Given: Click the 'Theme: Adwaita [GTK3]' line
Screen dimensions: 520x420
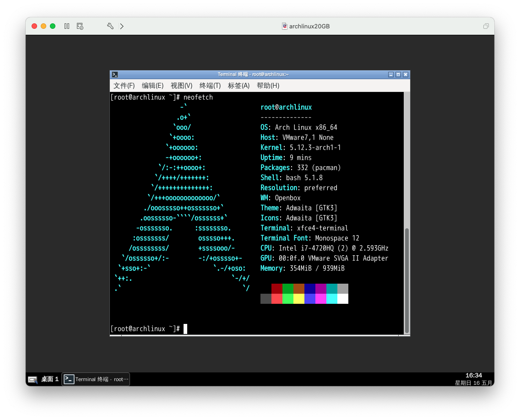Looking at the screenshot, I should click(x=299, y=208).
